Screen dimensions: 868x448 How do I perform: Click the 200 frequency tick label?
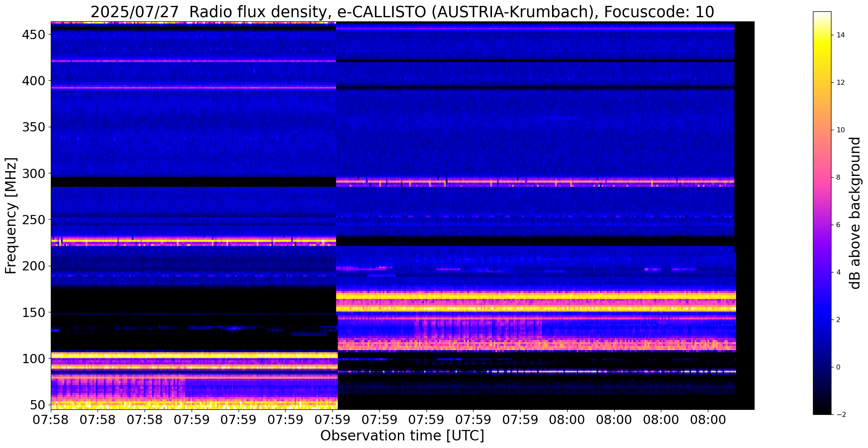click(x=35, y=266)
